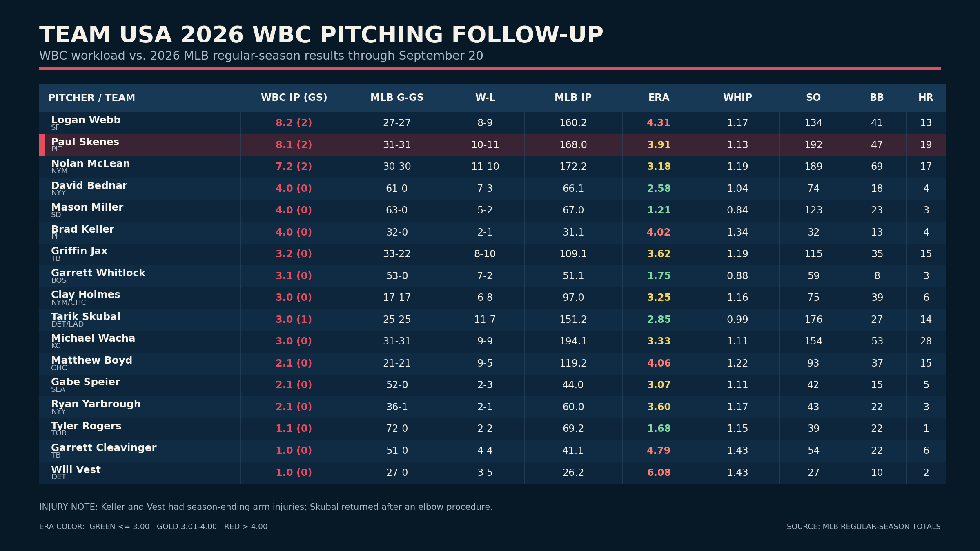The image size is (980, 551).
Task: Select the MLB G-GS column header
Action: (x=397, y=98)
